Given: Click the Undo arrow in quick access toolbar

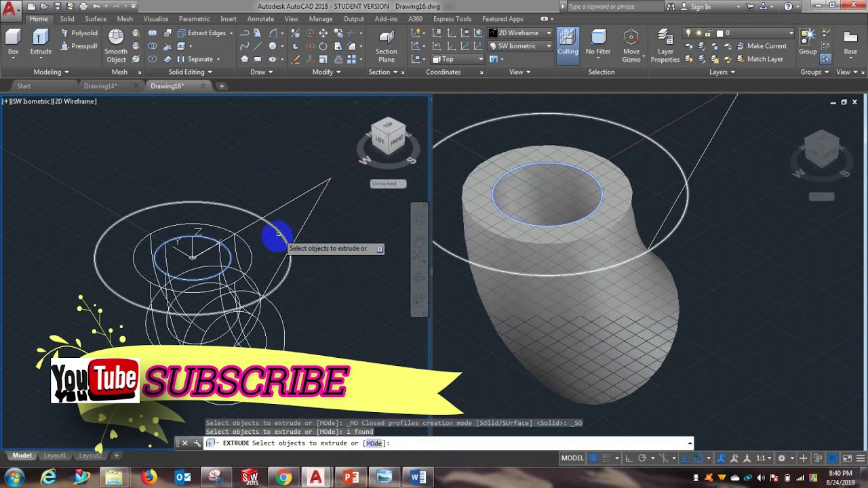Looking at the screenshot, I should click(x=96, y=7).
